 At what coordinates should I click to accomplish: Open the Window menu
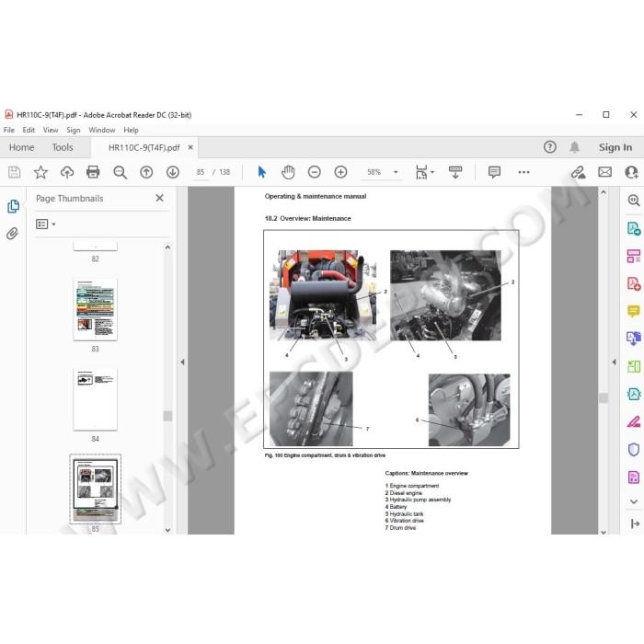[x=101, y=130]
